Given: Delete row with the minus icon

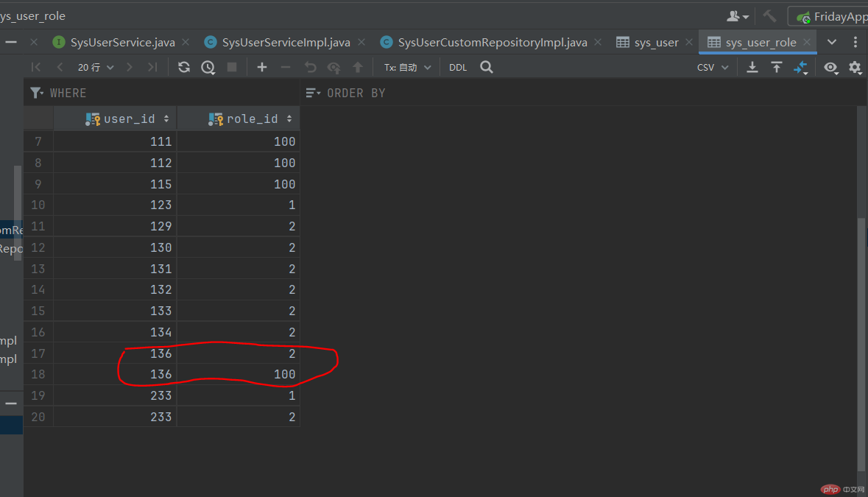Looking at the screenshot, I should coord(286,67).
